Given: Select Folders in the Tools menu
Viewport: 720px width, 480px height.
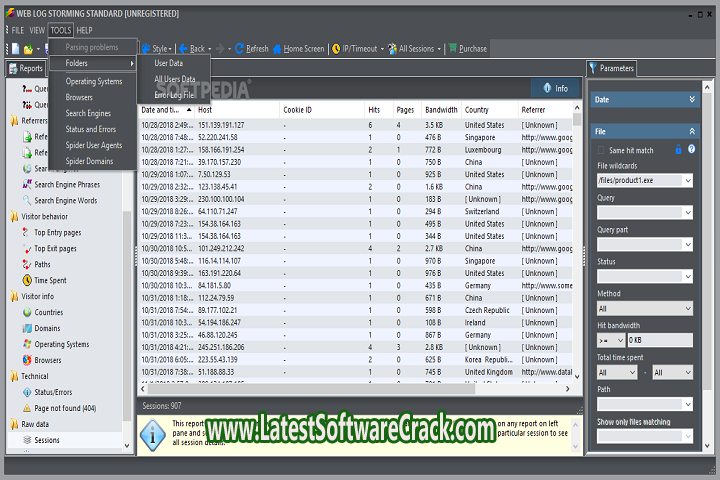Looking at the screenshot, I should coord(93,63).
